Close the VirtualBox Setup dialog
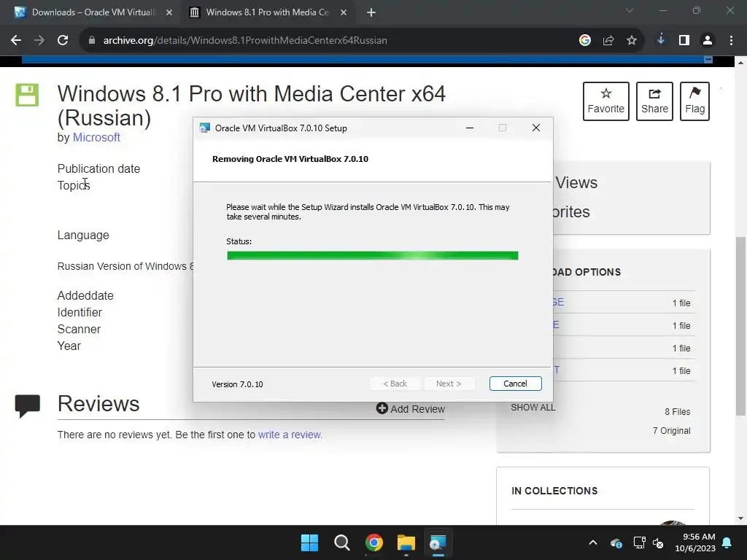The height and width of the screenshot is (560, 747). point(536,128)
